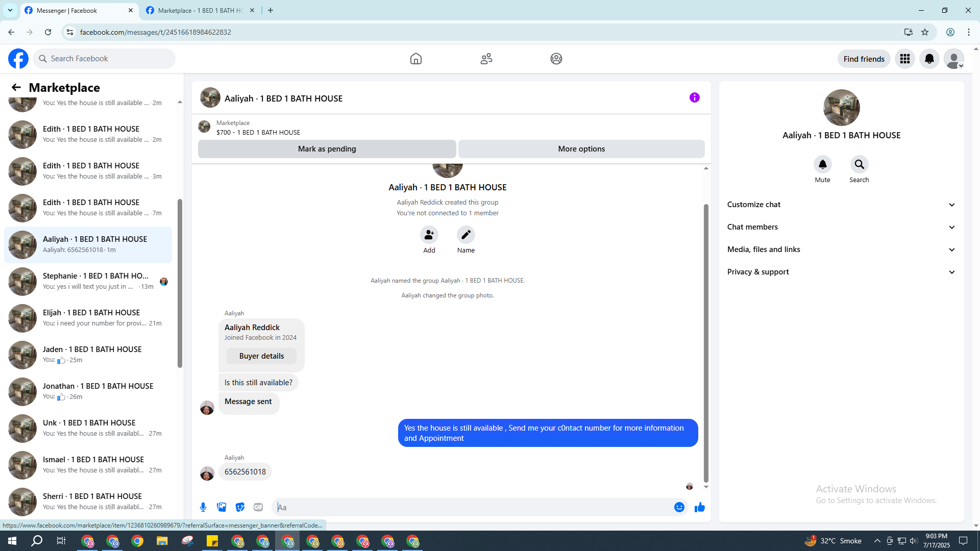Open the Unk conversation
Screen dimensions: 980x551
point(88,428)
